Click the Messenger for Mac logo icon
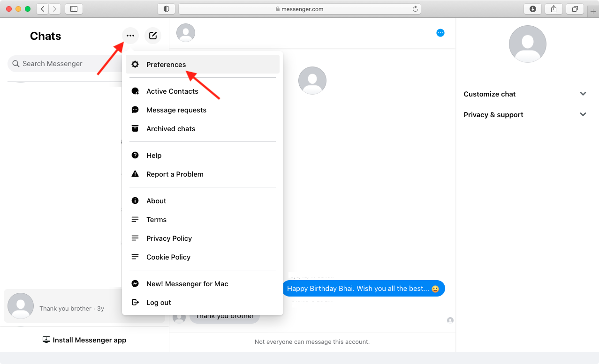This screenshot has height=364, width=599. pyautogui.click(x=135, y=283)
